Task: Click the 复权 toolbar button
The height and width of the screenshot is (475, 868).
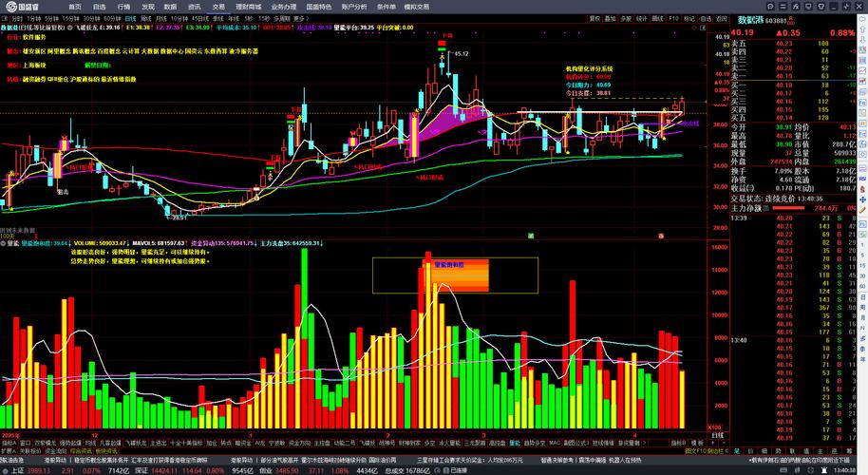Action: coord(594,18)
